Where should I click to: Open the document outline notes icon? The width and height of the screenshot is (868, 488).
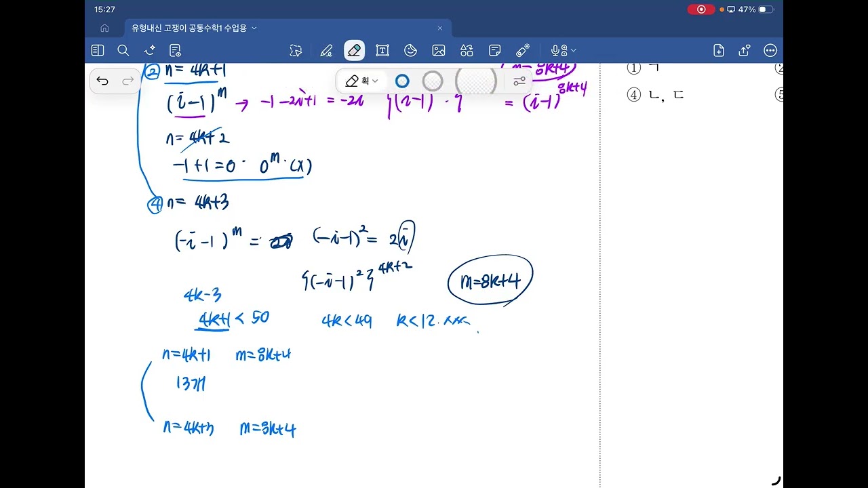[175, 50]
